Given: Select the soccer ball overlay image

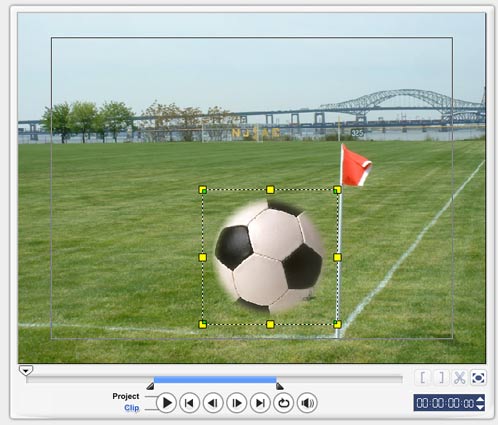Looking at the screenshot, I should coord(269,257).
